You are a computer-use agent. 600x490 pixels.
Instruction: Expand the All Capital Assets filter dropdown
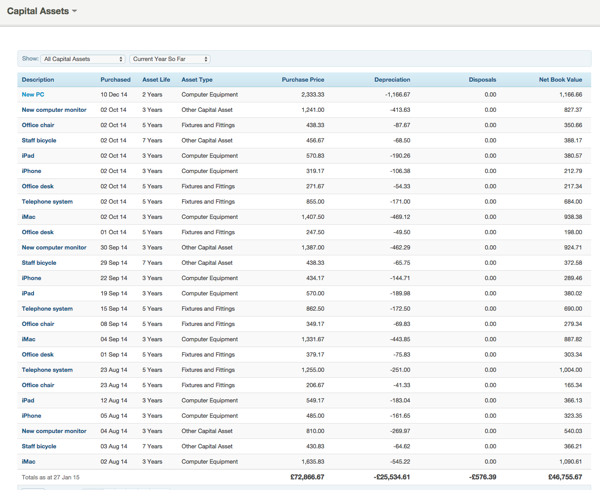(83, 59)
